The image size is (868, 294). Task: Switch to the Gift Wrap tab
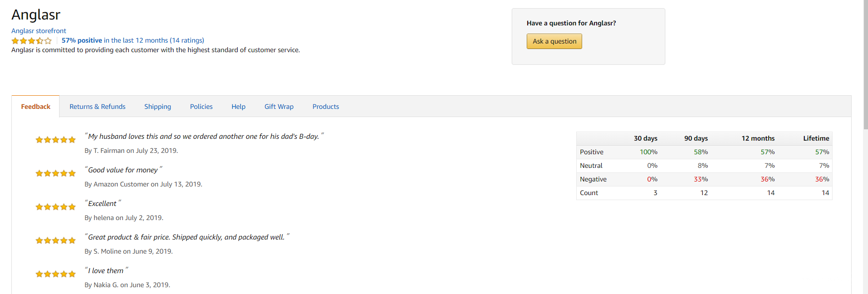(279, 107)
